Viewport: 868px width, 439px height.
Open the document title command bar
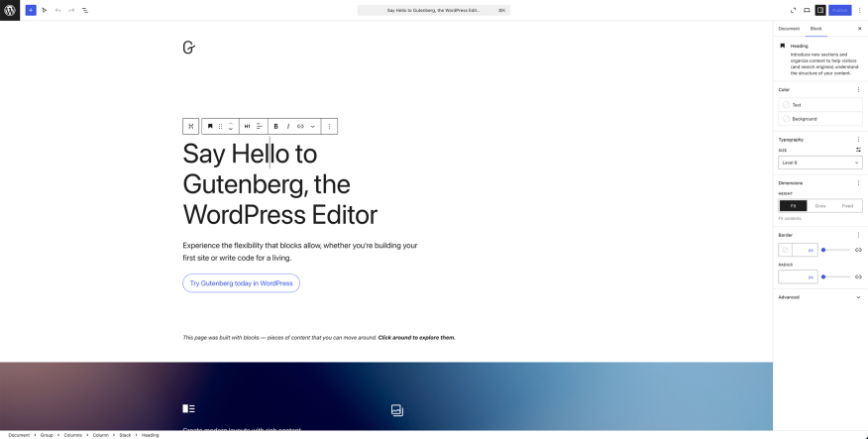pyautogui.click(x=433, y=10)
